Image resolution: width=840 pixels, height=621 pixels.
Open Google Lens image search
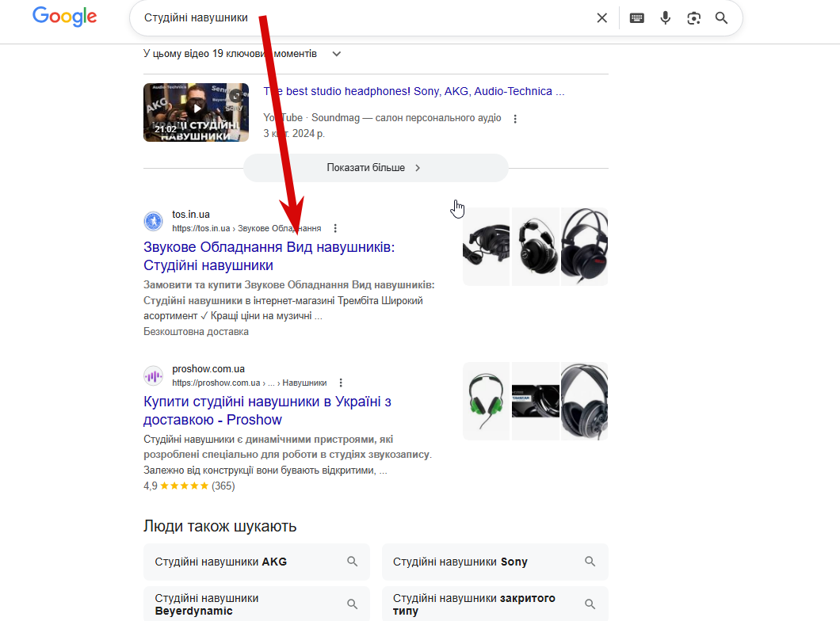click(x=693, y=18)
